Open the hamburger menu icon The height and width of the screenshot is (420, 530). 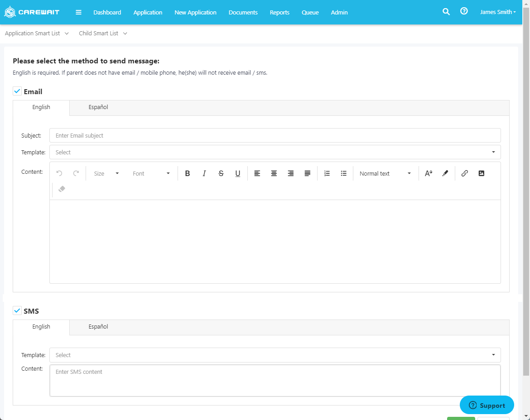point(78,12)
